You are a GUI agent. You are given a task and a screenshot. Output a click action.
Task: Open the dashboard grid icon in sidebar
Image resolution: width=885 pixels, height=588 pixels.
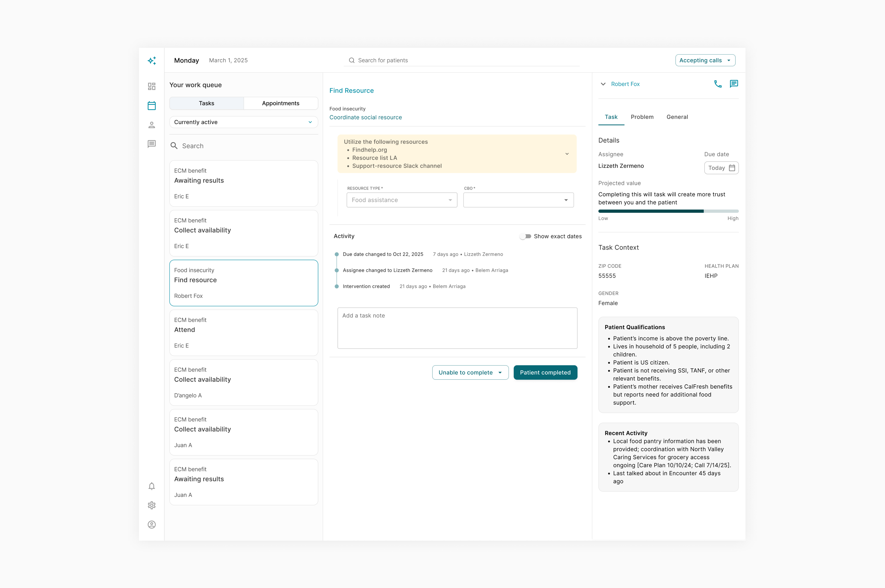(x=151, y=87)
